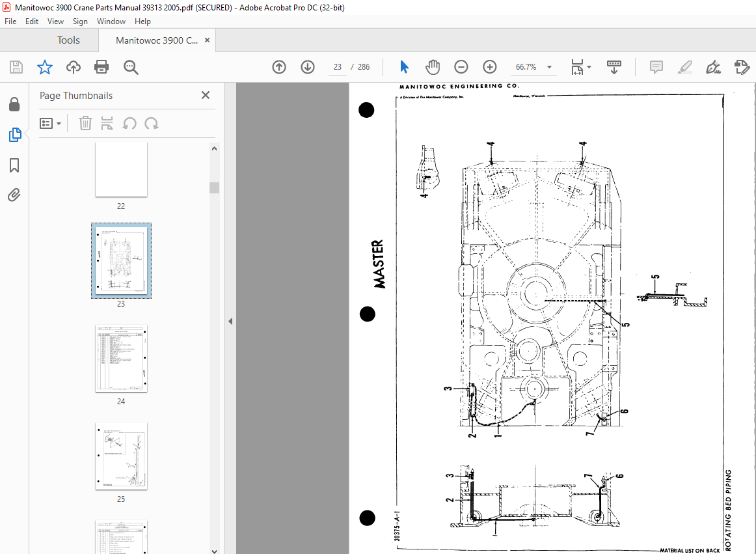
Task: Delete selected page with trash icon
Action: (x=85, y=123)
